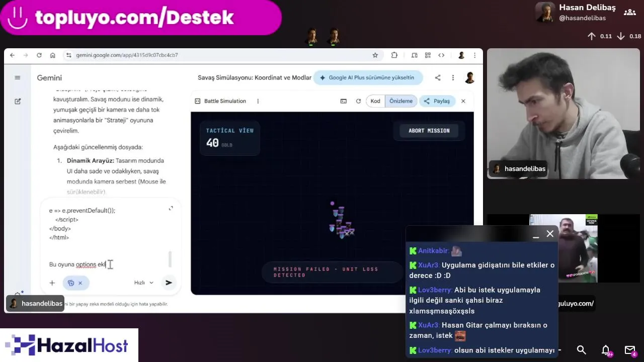Click the TACTICAL VIEW gold counter
The image size is (644, 362).
point(230,138)
